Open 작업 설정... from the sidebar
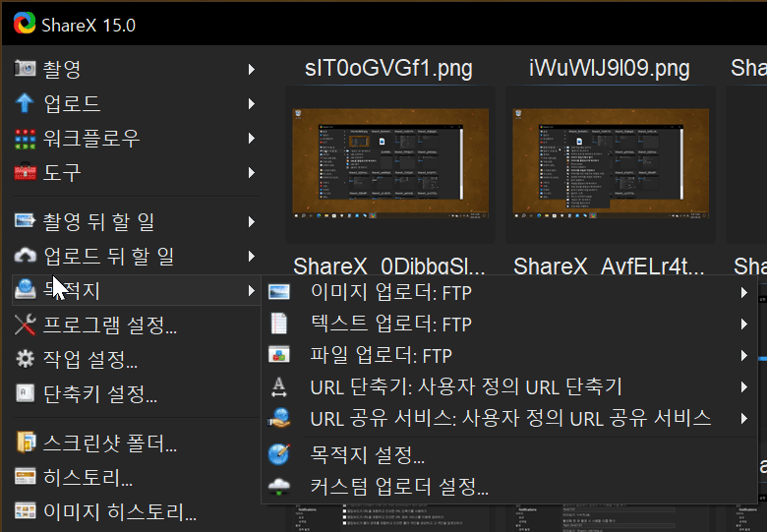The image size is (767, 532). tap(136, 359)
